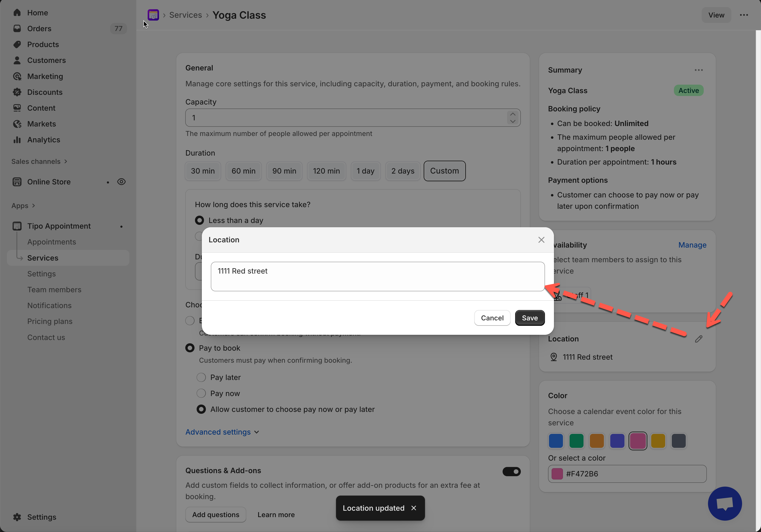This screenshot has width=761, height=532.
Task: Pick the green calendar color swatch
Action: pos(576,441)
